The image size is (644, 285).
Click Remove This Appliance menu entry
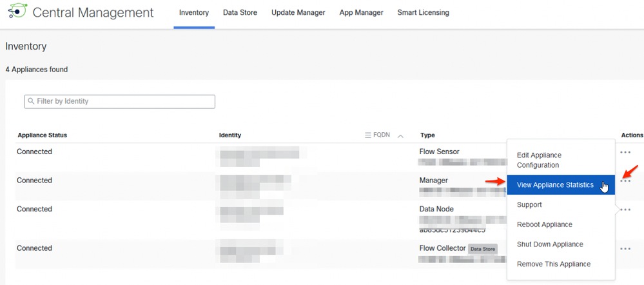pyautogui.click(x=553, y=264)
